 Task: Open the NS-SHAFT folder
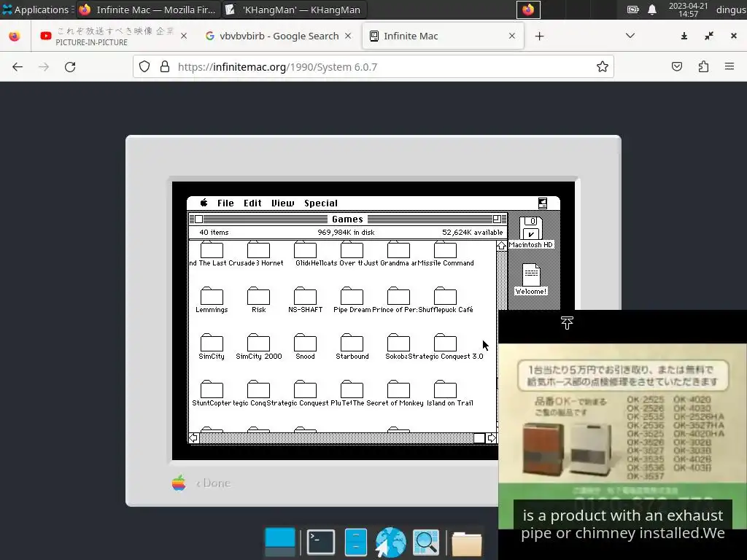pos(306,296)
